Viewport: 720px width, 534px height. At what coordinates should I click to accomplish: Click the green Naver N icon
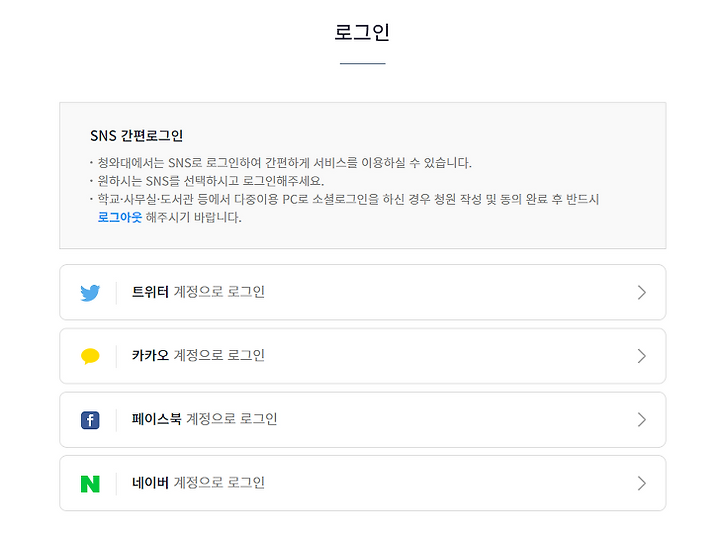[90, 484]
